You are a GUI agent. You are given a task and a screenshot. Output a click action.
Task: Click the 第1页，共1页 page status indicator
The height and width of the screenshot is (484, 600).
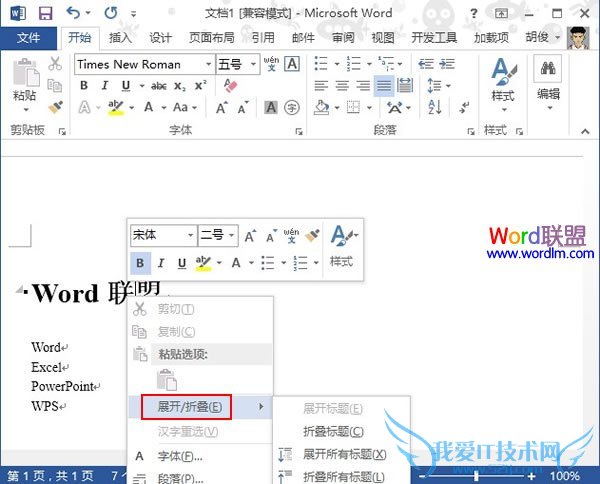coord(51,476)
